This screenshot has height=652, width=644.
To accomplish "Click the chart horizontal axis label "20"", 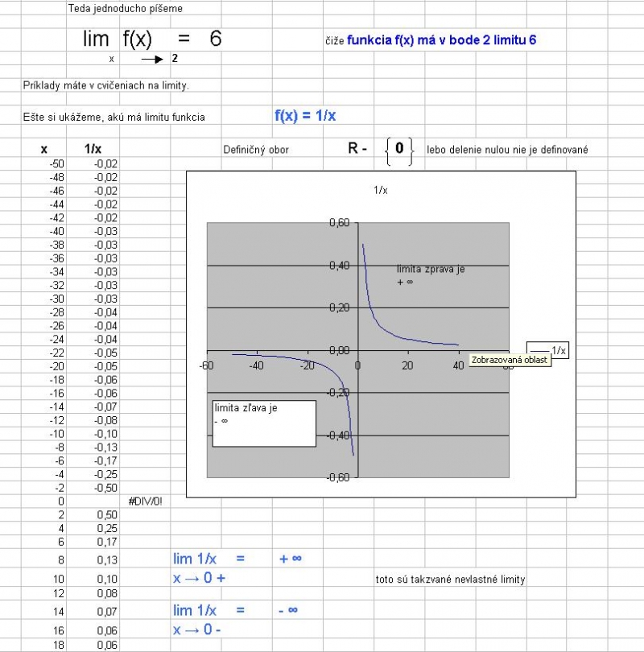I will point(407,365).
